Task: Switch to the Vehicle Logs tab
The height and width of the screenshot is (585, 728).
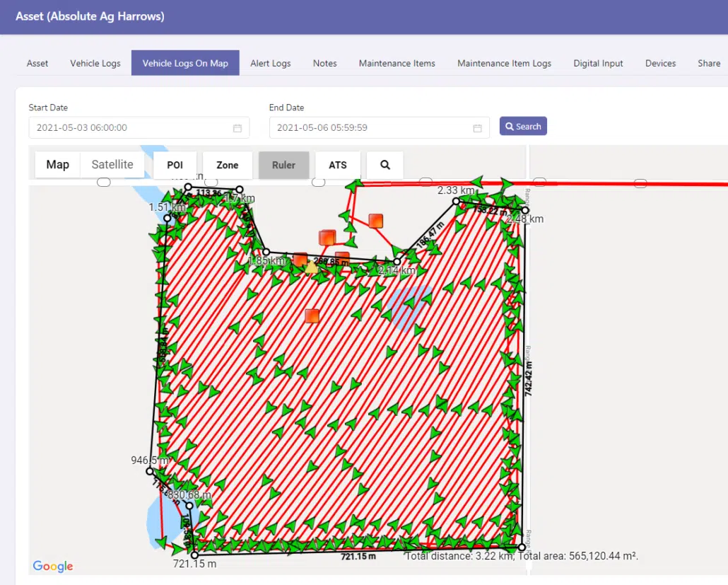Action: 95,63
